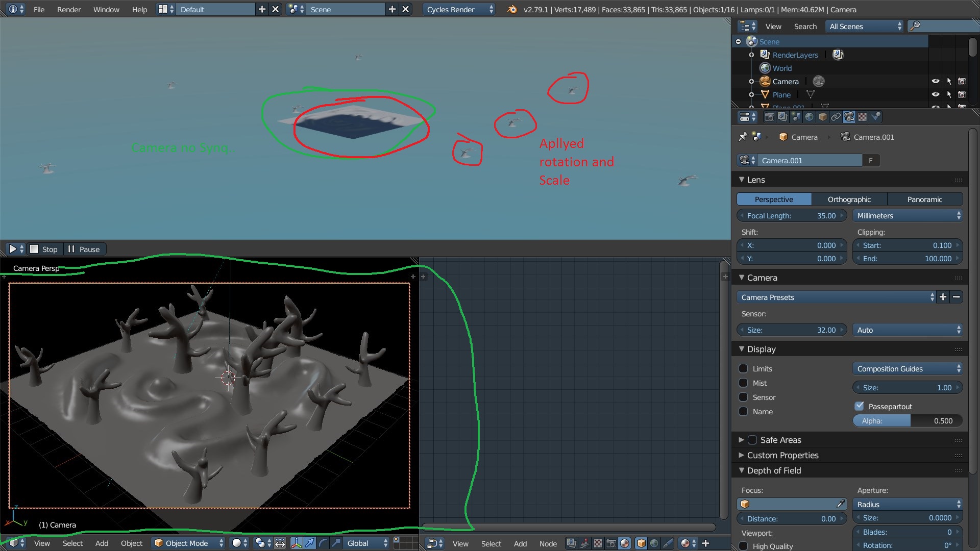The height and width of the screenshot is (551, 980).
Task: Select the rotate manipulator arc icon
Action: 323,543
